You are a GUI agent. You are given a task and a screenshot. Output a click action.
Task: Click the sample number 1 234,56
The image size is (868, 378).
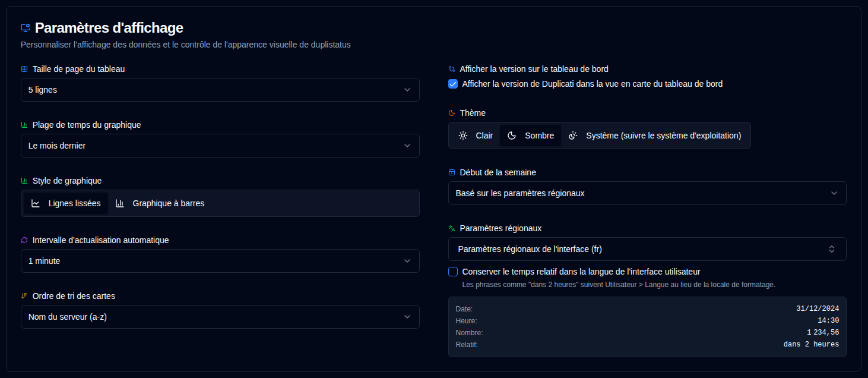[x=823, y=332]
